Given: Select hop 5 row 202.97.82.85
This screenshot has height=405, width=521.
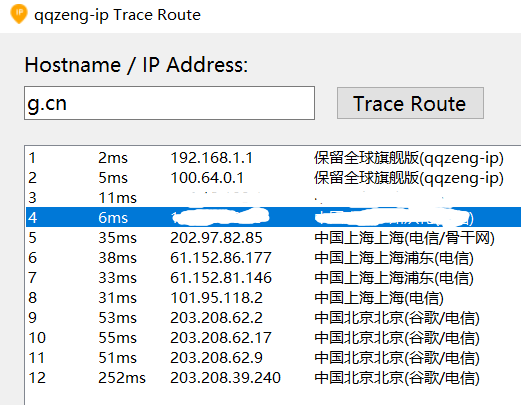Looking at the screenshot, I should pos(273,238).
